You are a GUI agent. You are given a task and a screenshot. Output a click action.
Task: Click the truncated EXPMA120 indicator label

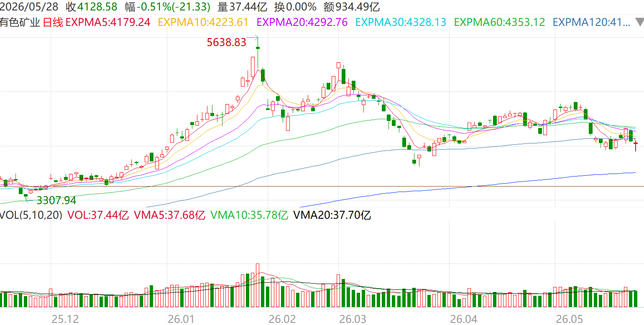[591, 22]
